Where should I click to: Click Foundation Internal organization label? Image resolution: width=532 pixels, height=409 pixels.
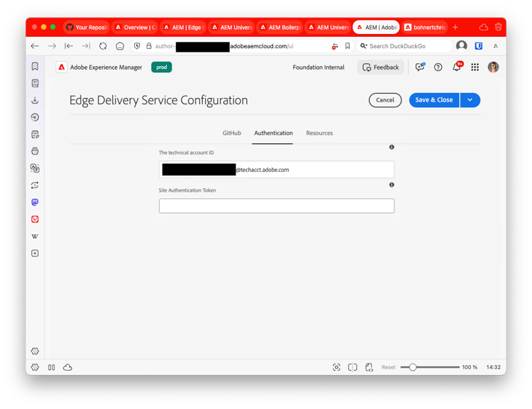[318, 67]
